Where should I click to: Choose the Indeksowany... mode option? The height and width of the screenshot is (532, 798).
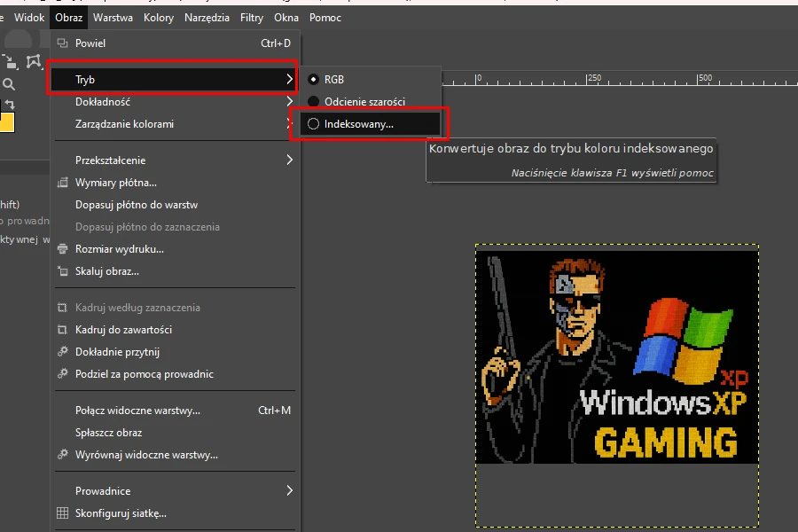pos(370,124)
